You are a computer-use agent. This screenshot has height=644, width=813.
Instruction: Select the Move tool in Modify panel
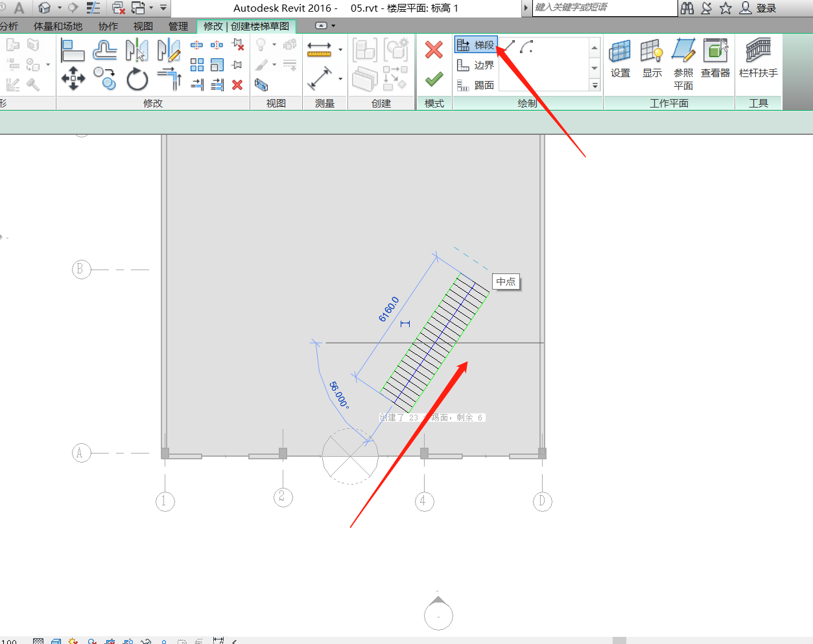point(73,79)
